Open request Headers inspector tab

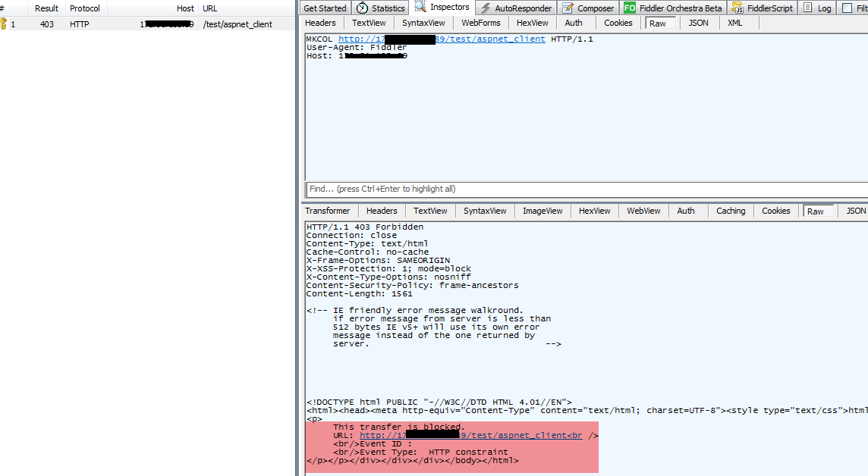320,23
